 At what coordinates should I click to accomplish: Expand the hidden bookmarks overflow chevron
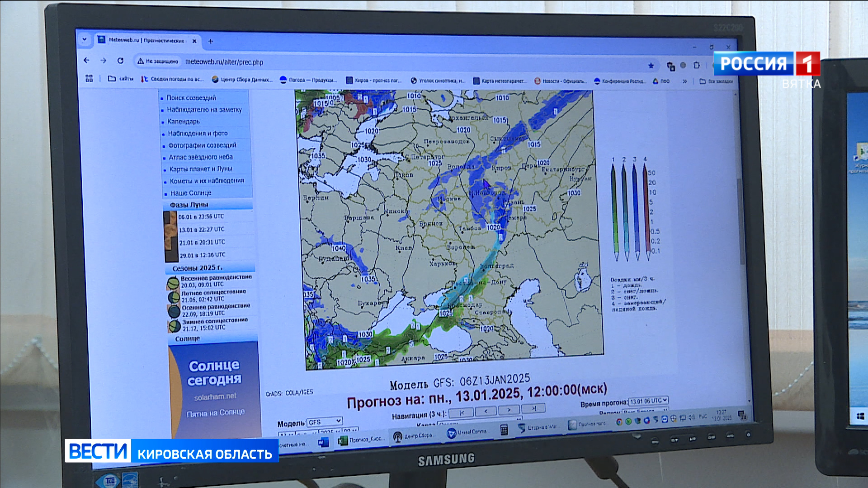click(684, 81)
